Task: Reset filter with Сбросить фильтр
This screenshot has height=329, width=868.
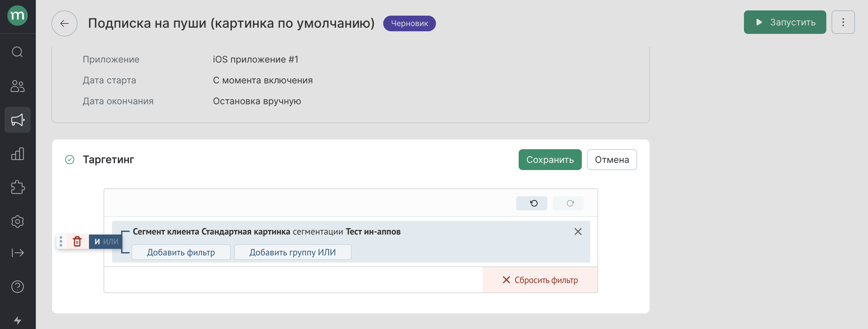Action: tap(540, 280)
